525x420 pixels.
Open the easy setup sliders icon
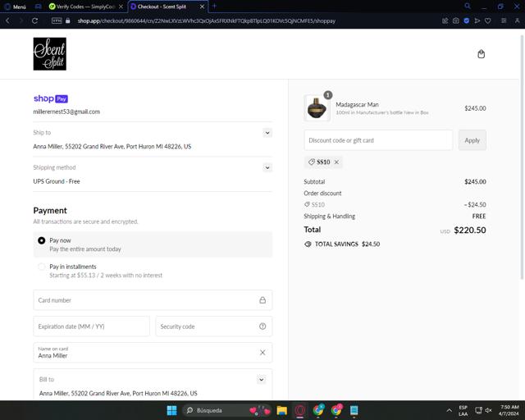504,21
